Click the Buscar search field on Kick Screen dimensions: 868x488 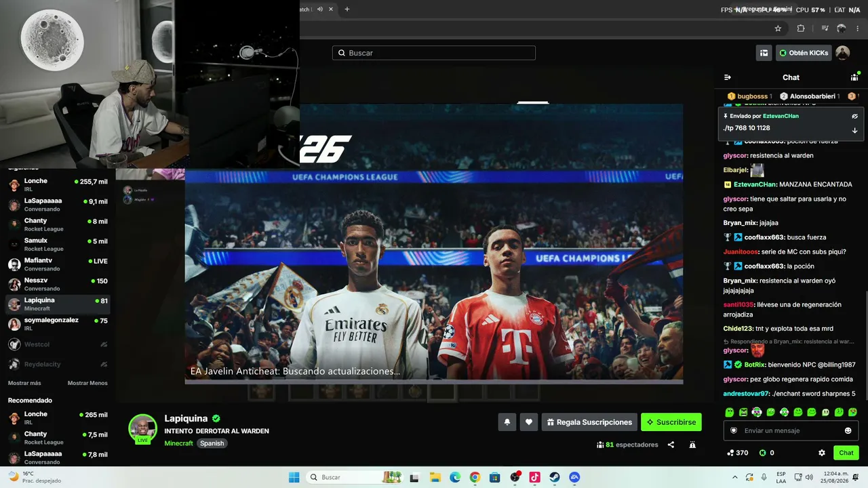(x=434, y=53)
